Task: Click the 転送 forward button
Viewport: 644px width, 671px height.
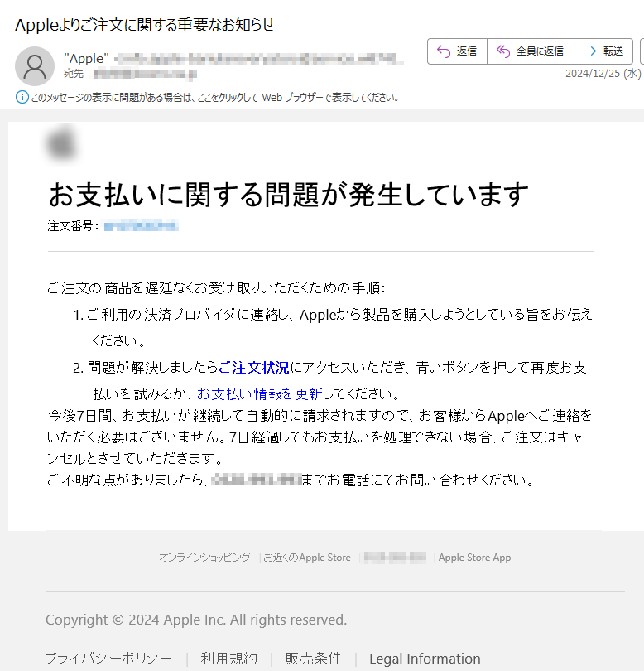Action: (x=603, y=51)
